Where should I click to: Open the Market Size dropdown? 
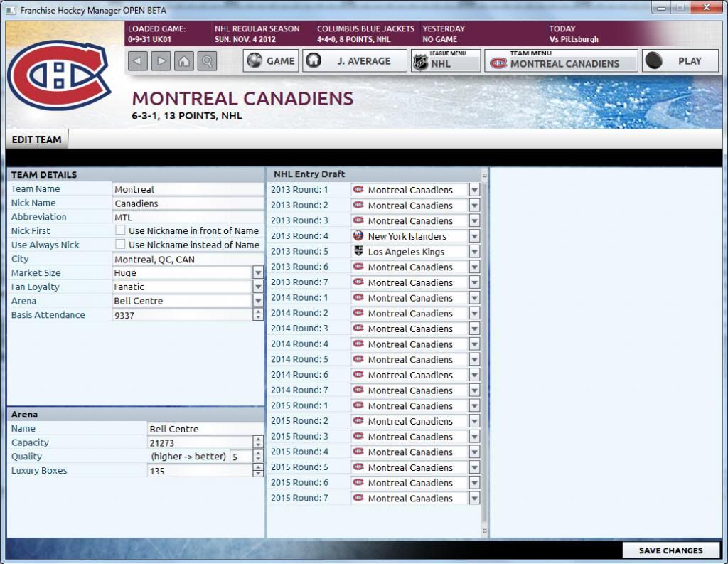(x=258, y=272)
